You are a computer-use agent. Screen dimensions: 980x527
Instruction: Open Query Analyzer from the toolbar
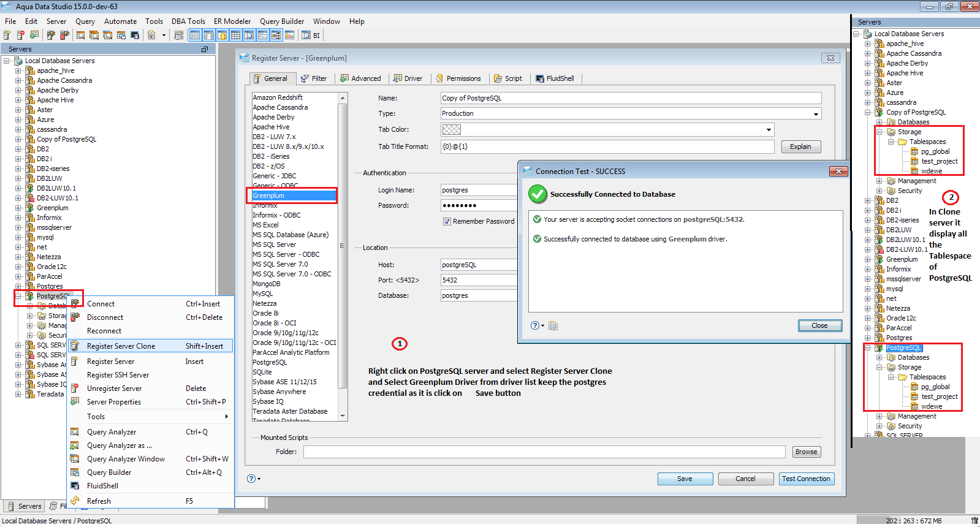click(x=81, y=36)
